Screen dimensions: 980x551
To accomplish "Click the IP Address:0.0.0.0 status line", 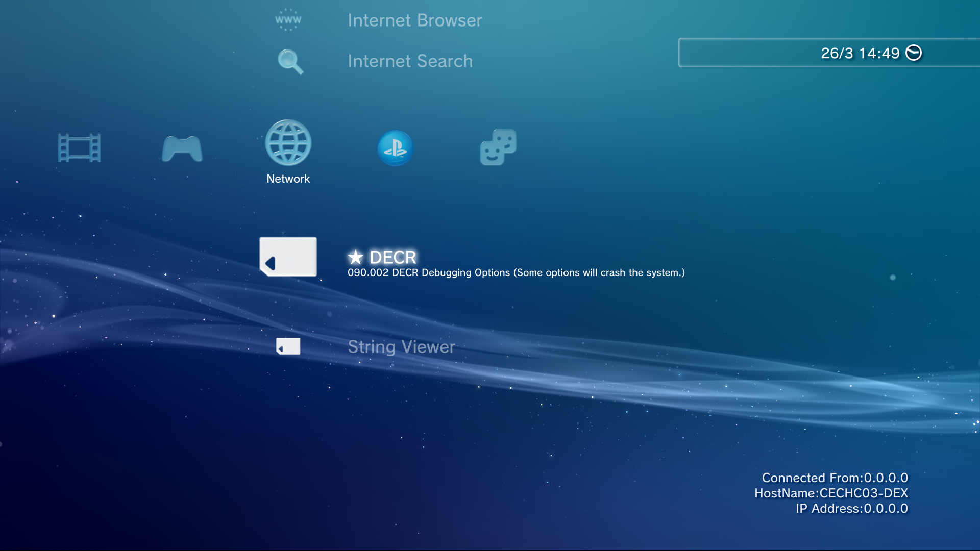I will tap(852, 508).
